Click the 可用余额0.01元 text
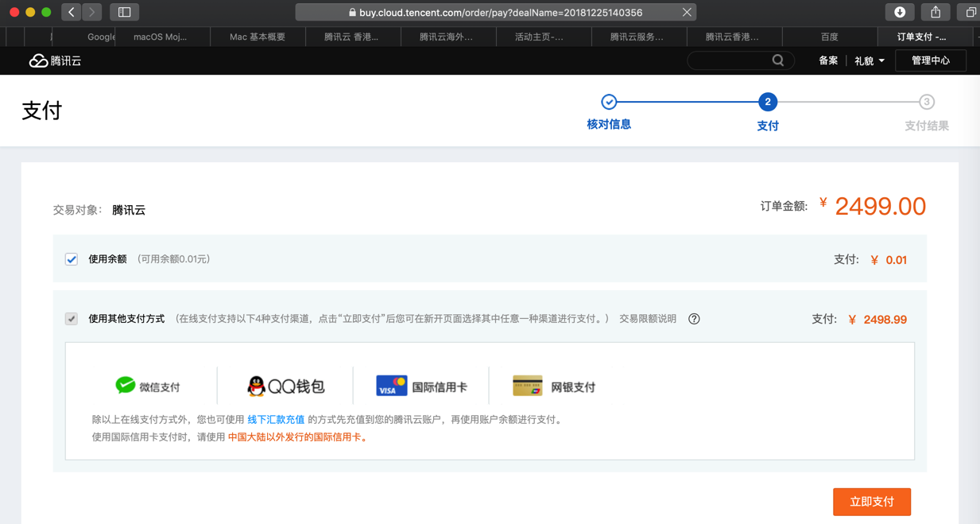980x524 pixels. point(174,259)
